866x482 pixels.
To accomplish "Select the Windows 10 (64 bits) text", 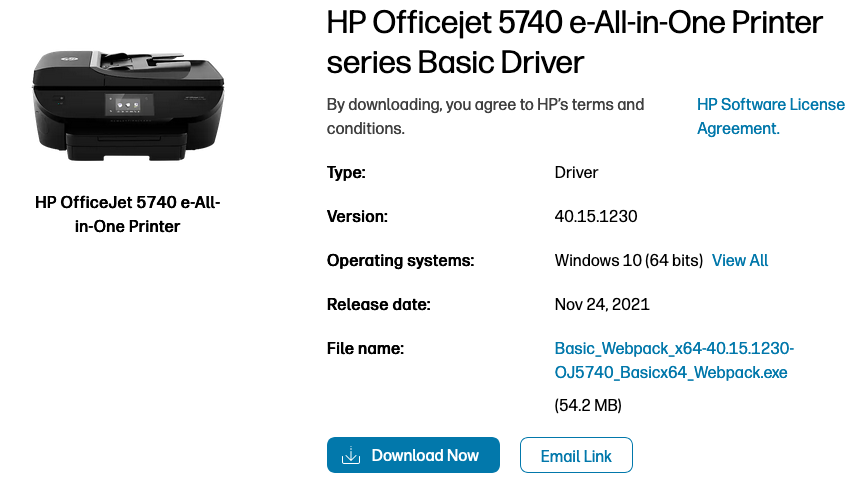I will [x=629, y=260].
